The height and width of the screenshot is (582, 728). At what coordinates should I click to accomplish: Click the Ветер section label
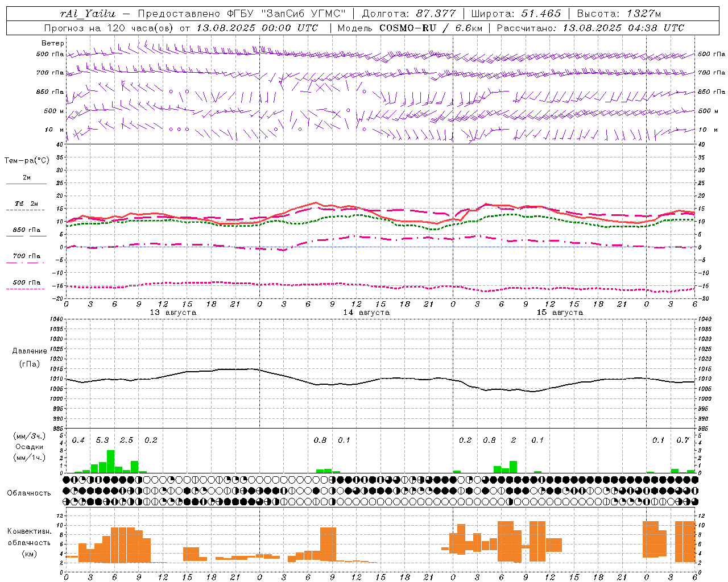pos(52,43)
